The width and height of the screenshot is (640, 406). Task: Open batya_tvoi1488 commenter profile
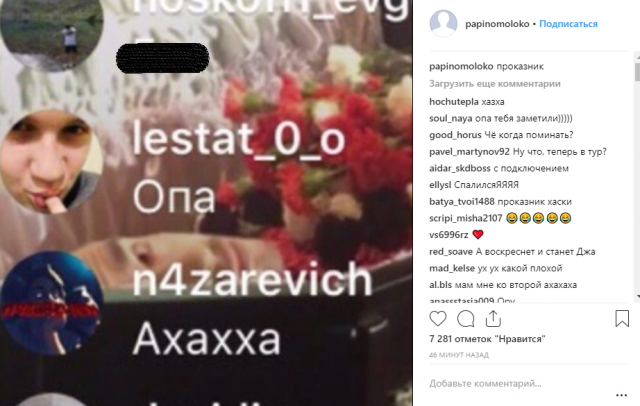point(462,202)
